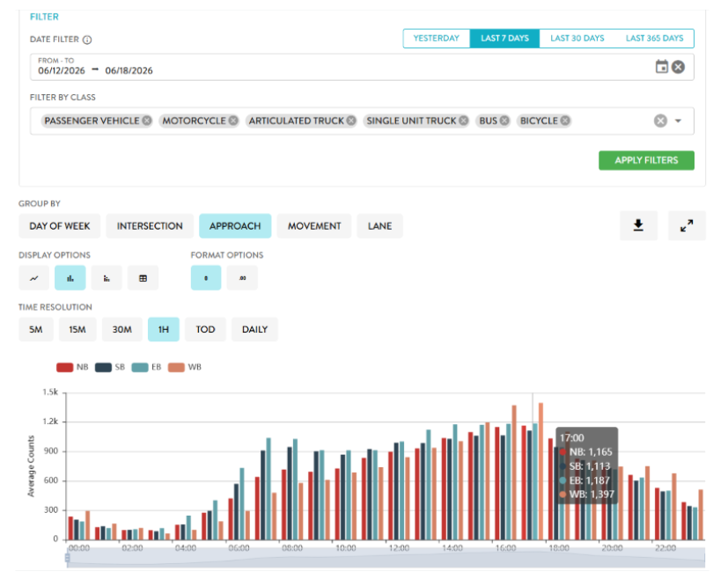Toggle EB series in legend

146,367
